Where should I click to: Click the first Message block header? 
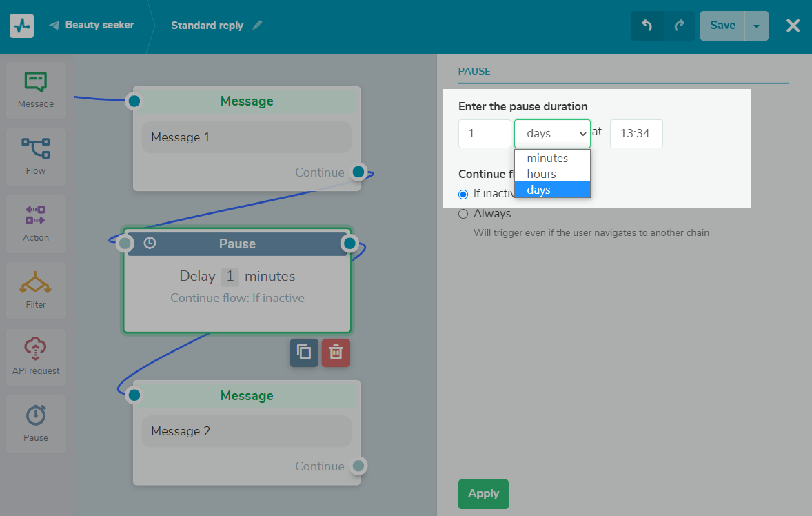247,101
